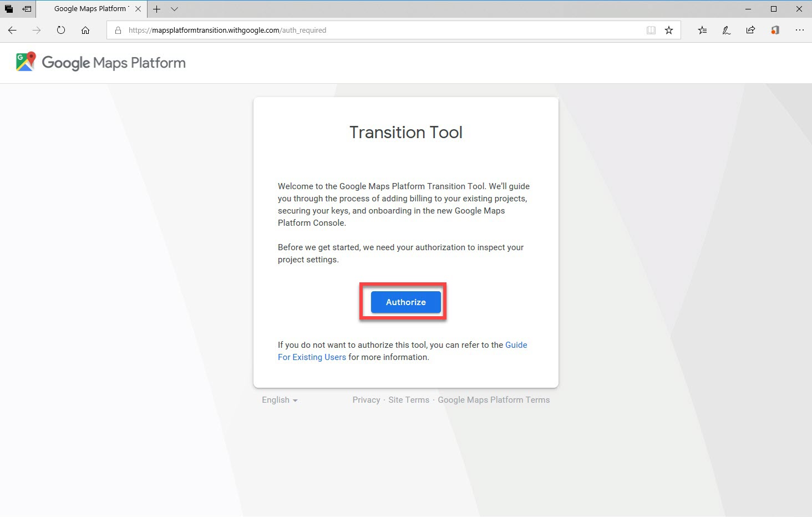This screenshot has width=812, height=517.
Task: Click the Share page icon
Action: (x=750, y=31)
